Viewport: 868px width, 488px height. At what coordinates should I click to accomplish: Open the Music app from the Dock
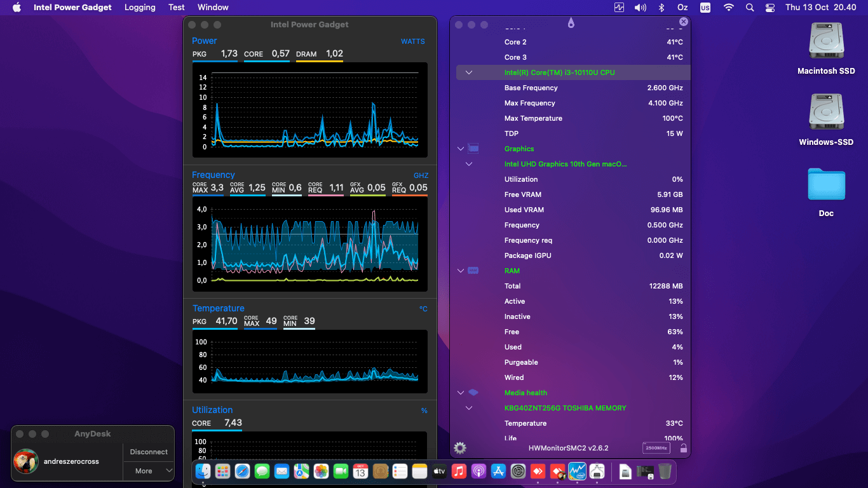click(x=459, y=471)
